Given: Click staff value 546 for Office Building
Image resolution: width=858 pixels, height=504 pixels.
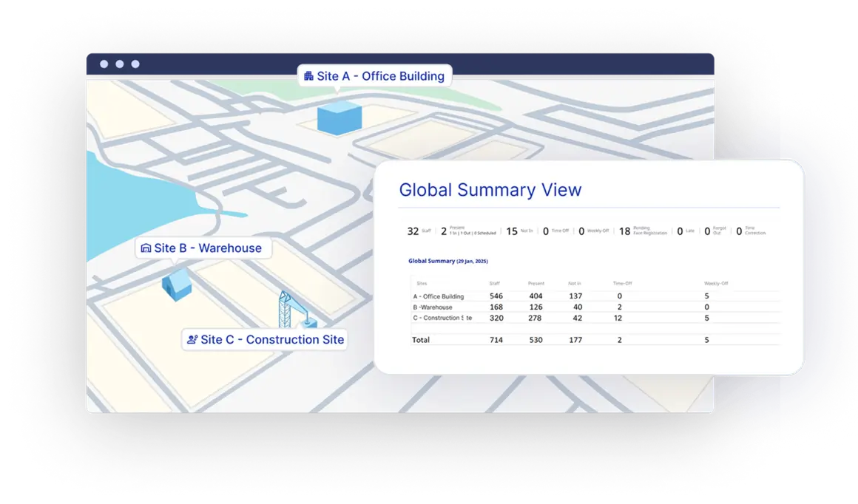Looking at the screenshot, I should (x=496, y=296).
